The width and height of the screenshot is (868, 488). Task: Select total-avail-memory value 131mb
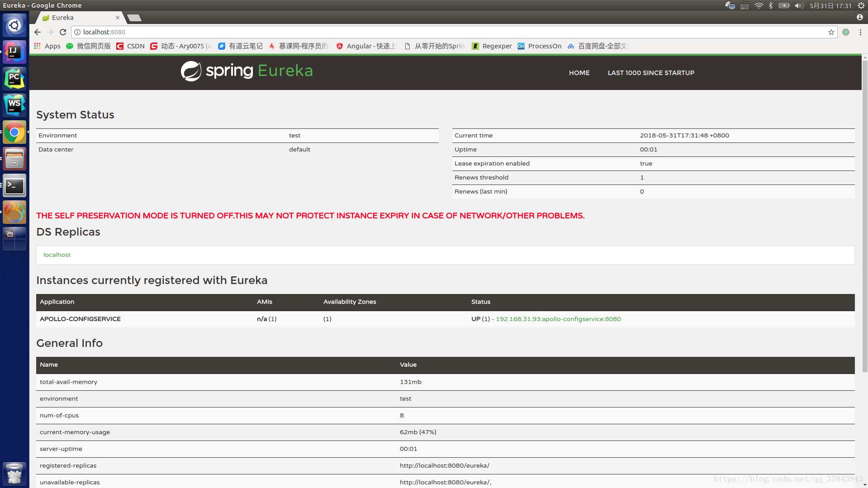(410, 382)
